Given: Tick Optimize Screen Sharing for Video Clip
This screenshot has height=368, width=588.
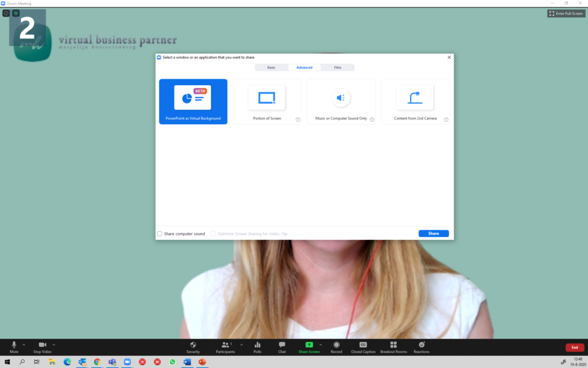Looking at the screenshot, I should (x=213, y=234).
